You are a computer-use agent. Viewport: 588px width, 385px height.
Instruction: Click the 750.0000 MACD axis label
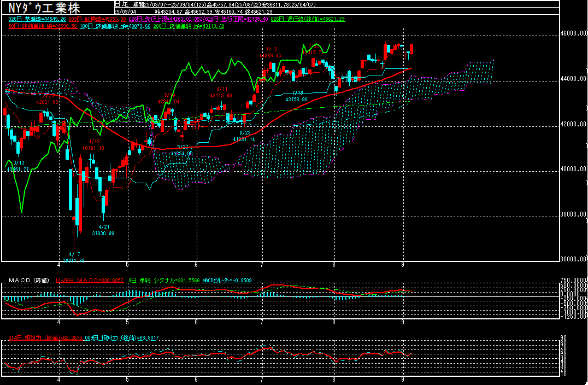click(573, 281)
